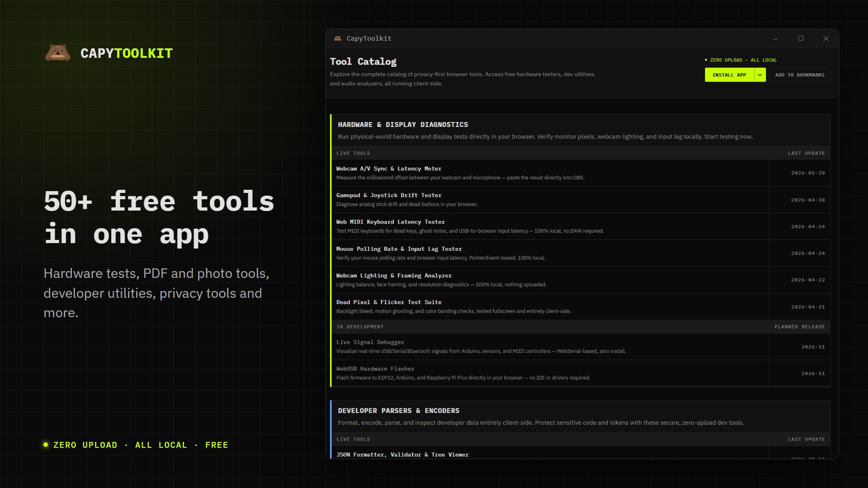This screenshot has width=868, height=488.
Task: Open JSON Formatter, Validator & Tree Viewer
Action: pos(402,455)
